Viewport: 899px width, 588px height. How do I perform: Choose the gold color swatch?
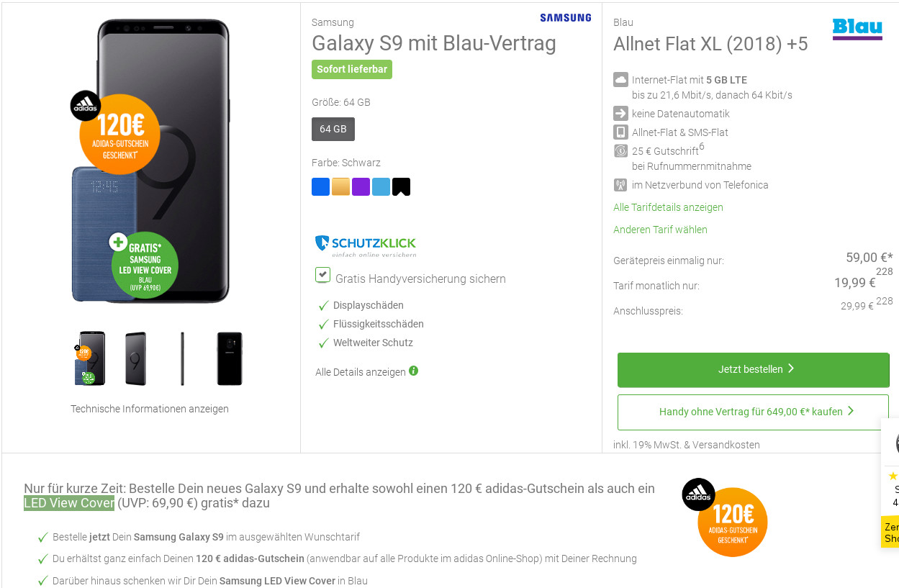[340, 187]
